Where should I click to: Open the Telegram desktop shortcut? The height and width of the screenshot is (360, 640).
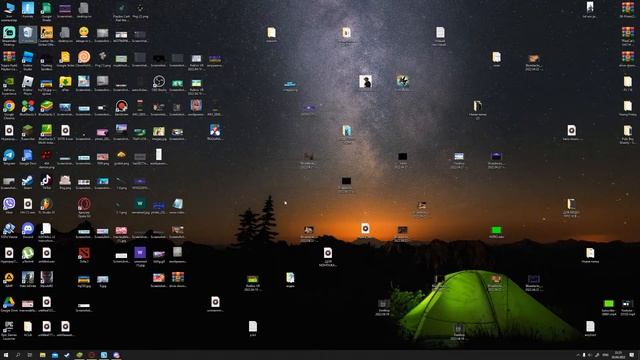[x=9, y=156]
